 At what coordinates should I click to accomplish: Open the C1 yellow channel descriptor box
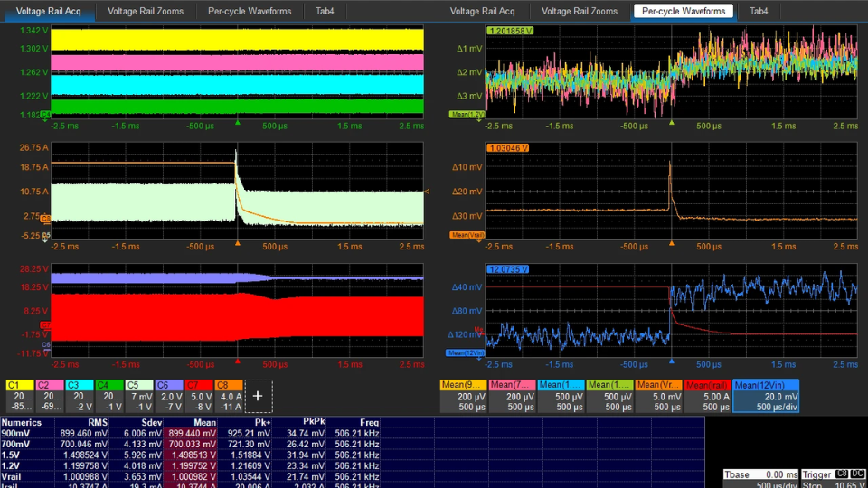(19, 396)
